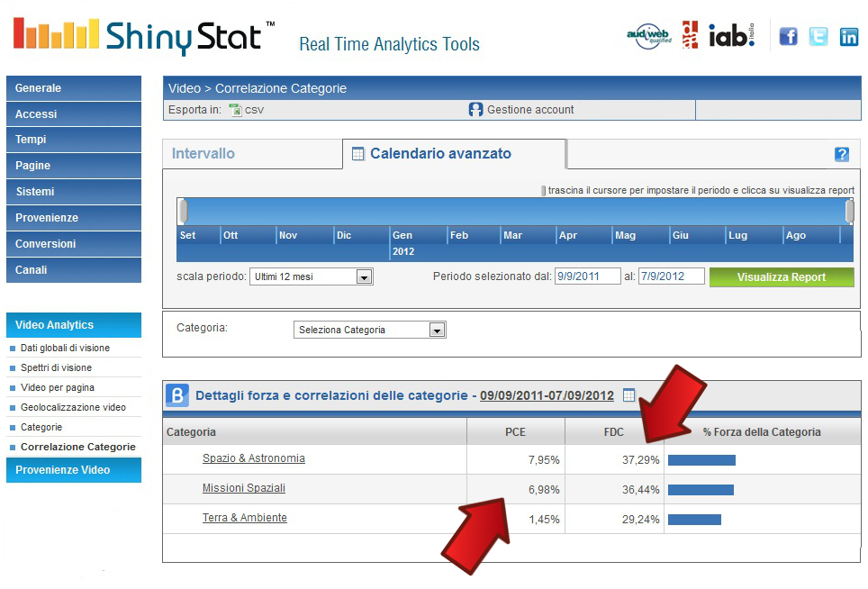This screenshot has width=868, height=589.
Task: Open the Facebook page icon
Action: pos(788,37)
